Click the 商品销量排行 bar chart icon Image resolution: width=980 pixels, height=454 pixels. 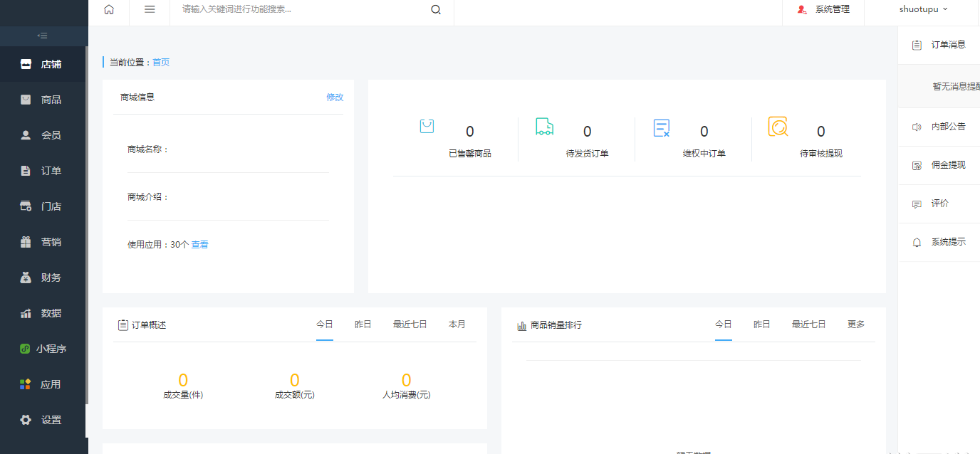tap(522, 325)
